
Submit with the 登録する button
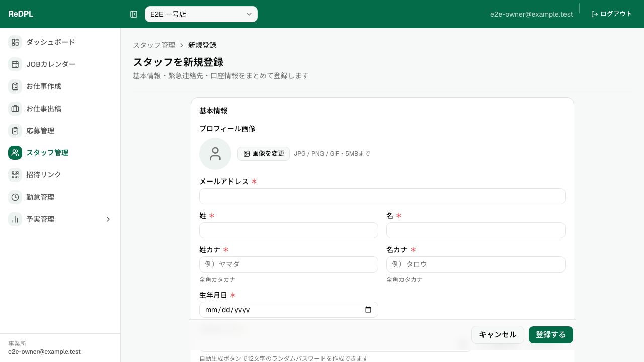click(551, 335)
